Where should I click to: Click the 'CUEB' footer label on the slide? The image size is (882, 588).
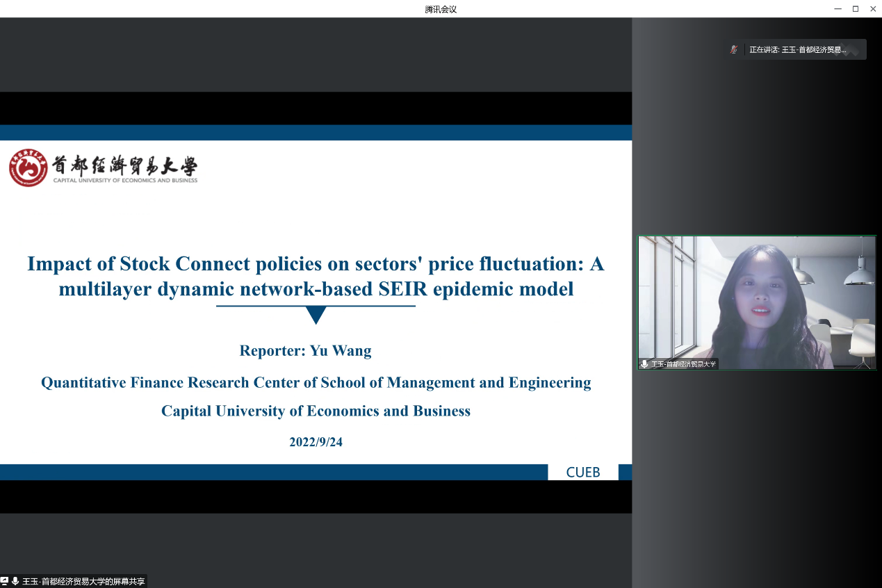click(x=583, y=473)
